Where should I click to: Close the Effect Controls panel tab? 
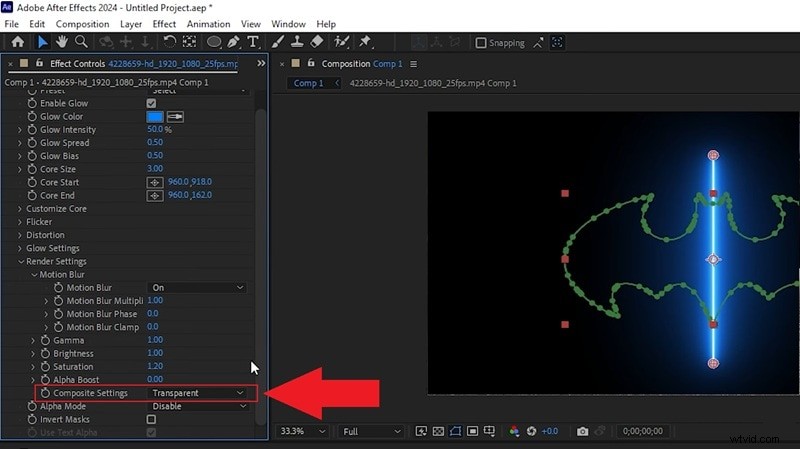click(10, 64)
